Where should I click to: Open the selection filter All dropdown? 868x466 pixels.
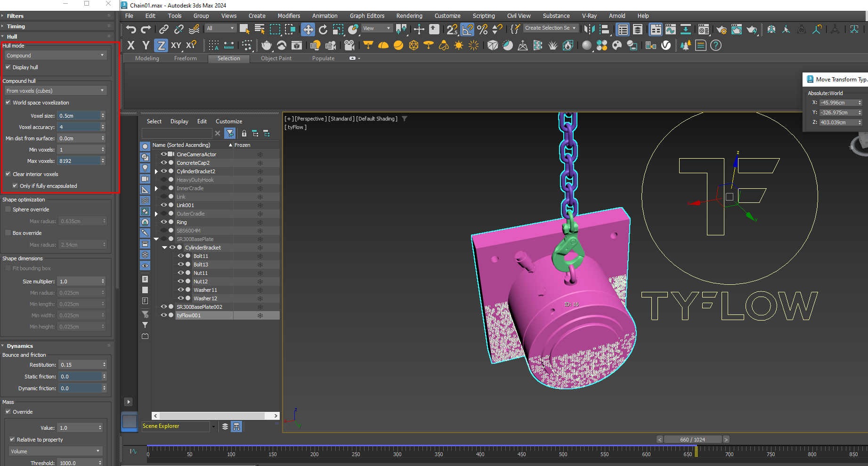pyautogui.click(x=220, y=28)
